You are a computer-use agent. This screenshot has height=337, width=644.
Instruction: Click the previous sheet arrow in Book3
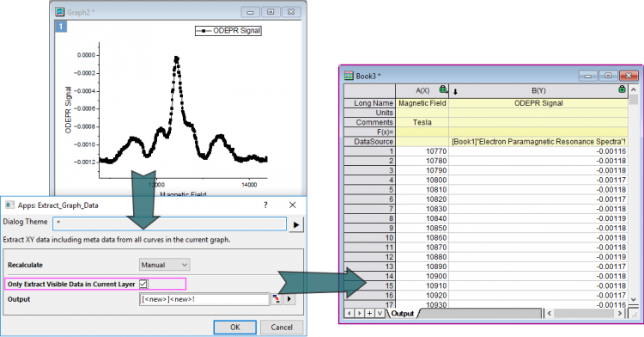(349, 313)
